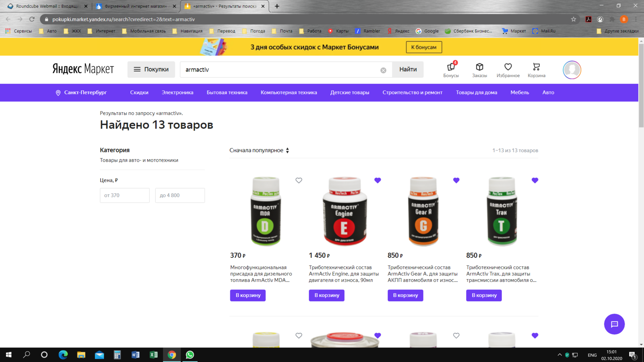Filter by category Товары для авто- и мототехники
This screenshot has width=644, height=362.
[x=139, y=160]
